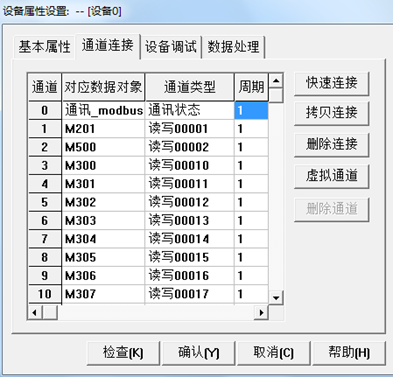Select the 读写00012 channel type cell

click(190, 202)
